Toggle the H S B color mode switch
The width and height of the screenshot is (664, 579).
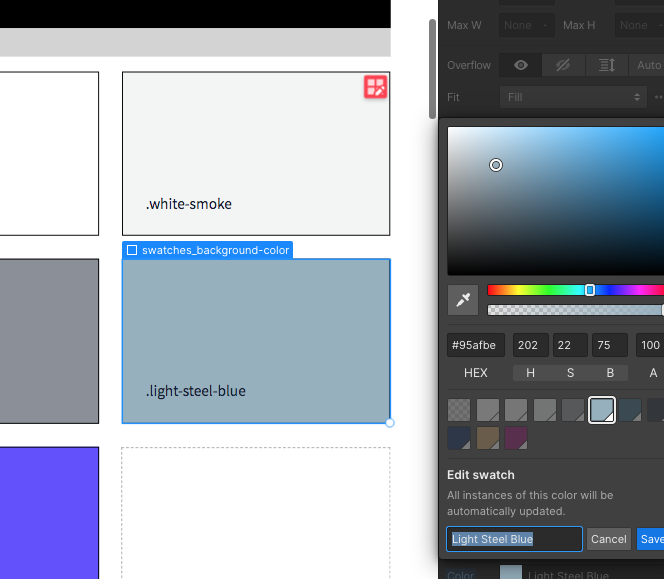(570, 373)
